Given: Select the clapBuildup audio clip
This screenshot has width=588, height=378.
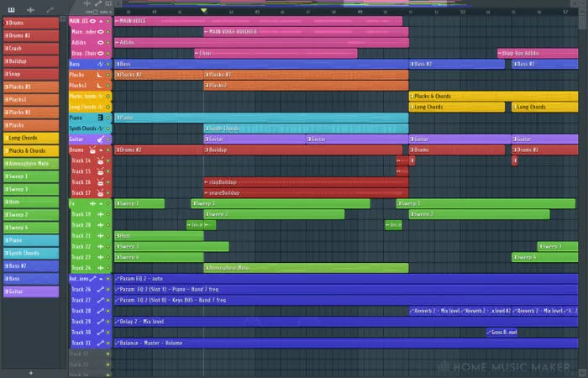Looking at the screenshot, I should tap(306, 182).
